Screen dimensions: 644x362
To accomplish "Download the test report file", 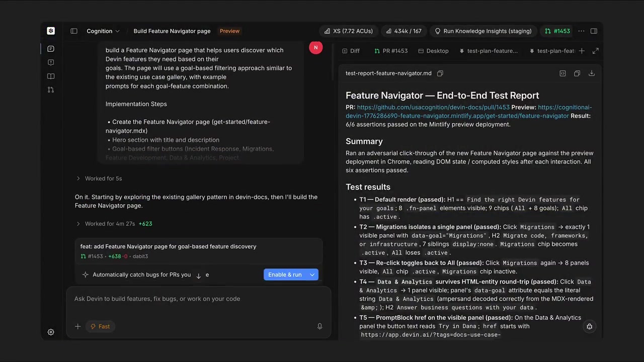I will coord(592,73).
